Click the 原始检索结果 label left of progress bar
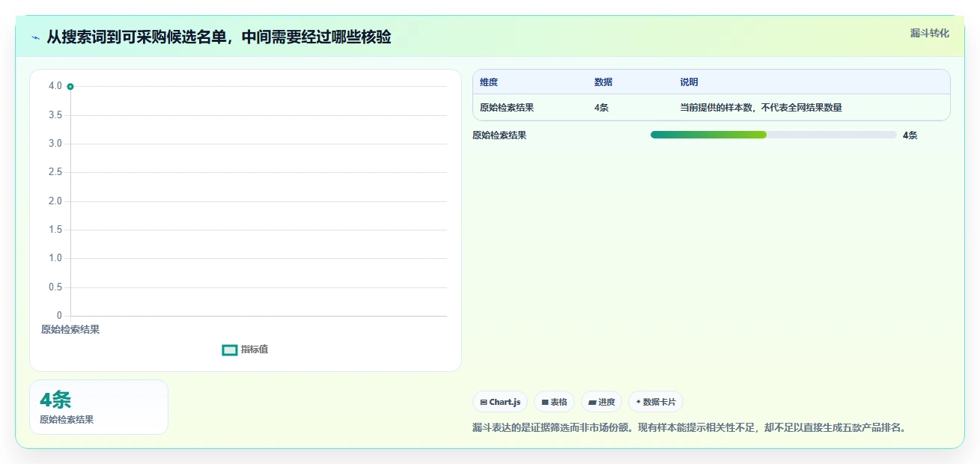 [499, 135]
